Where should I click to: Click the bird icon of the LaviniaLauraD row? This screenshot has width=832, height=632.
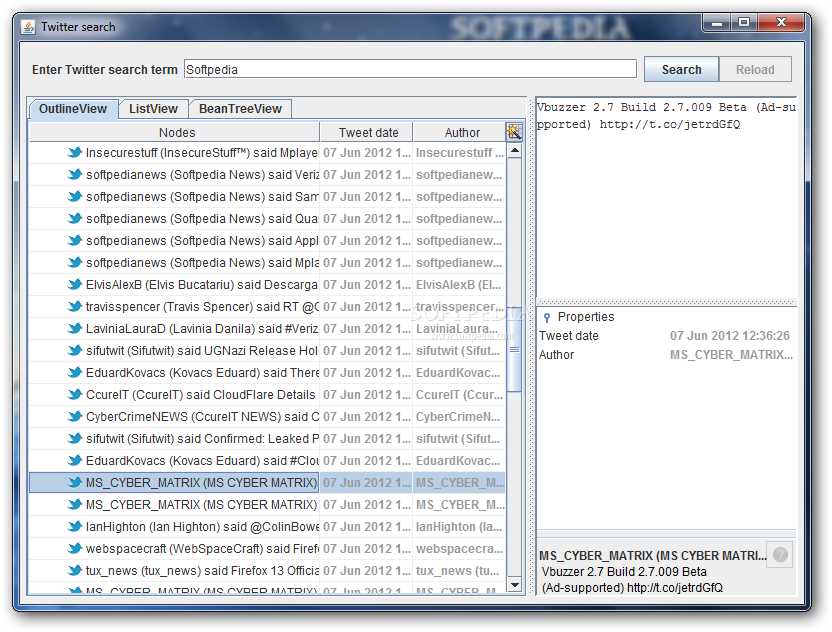point(75,328)
